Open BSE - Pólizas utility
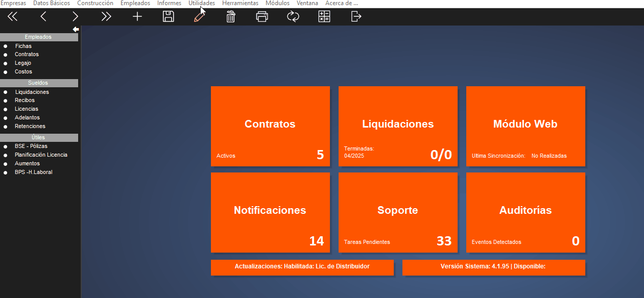The height and width of the screenshot is (298, 644). (31, 146)
